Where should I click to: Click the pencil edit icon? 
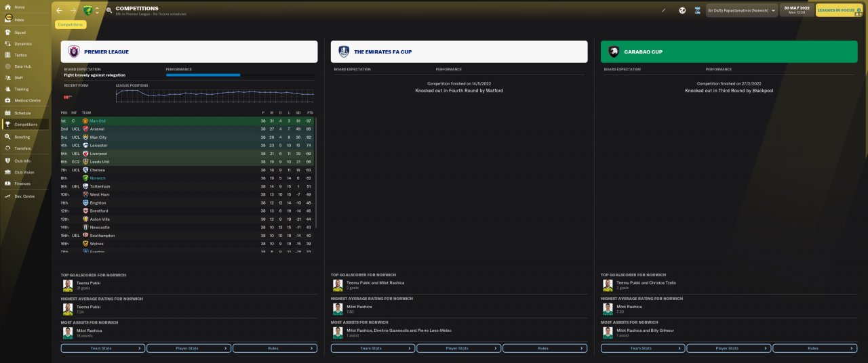pyautogui.click(x=664, y=11)
